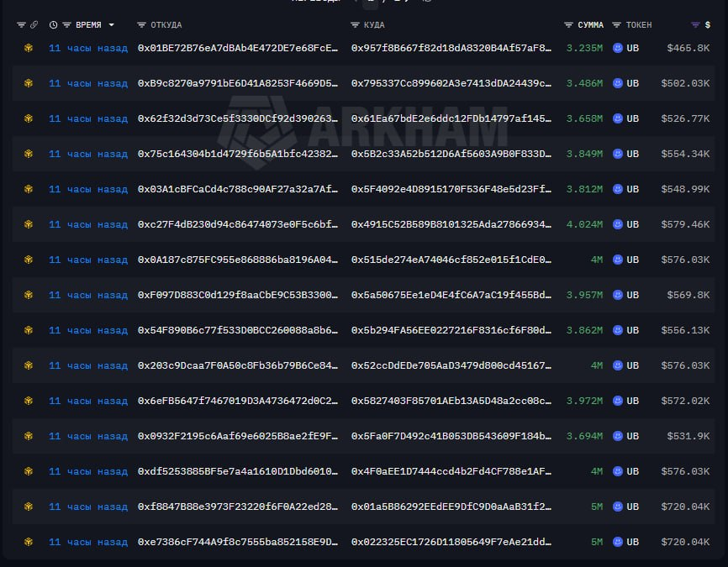Screen dimensions: 728x567
Task: Click BNB chain icon in the 0x01BE72B76 row
Action: [29, 48]
